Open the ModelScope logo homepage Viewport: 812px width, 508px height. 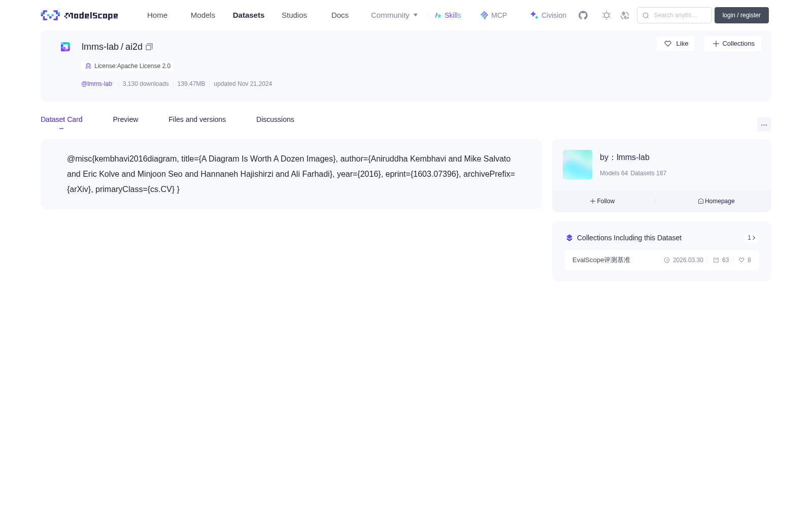click(x=79, y=15)
